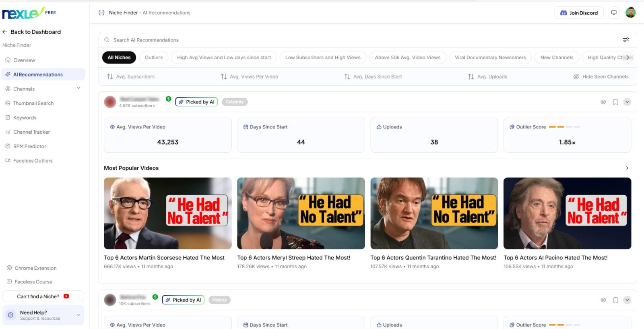
Task: Bookmark the 4.52K subscribers channel
Action: (x=615, y=102)
